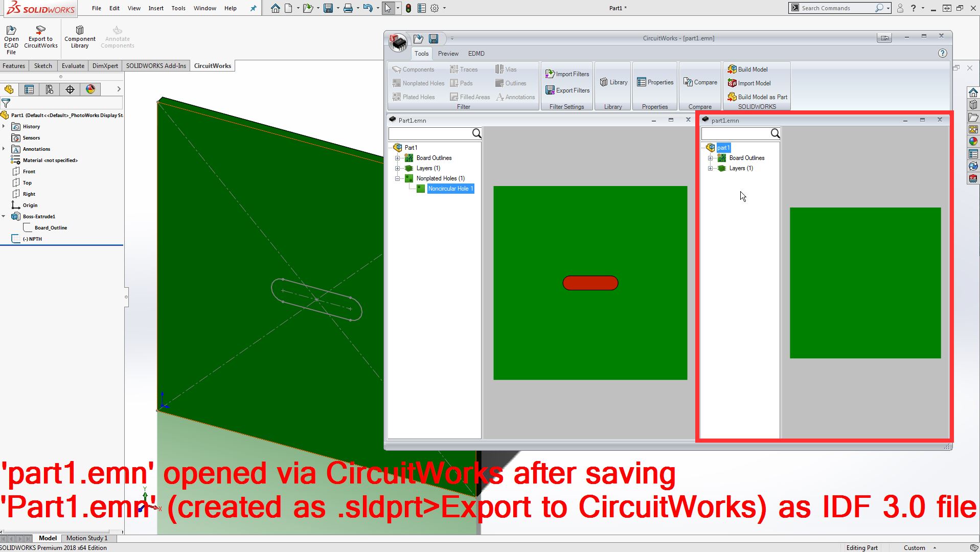The width and height of the screenshot is (980, 552).
Task: Switch to EDMD tab in CircuitWorks
Action: [x=476, y=53]
